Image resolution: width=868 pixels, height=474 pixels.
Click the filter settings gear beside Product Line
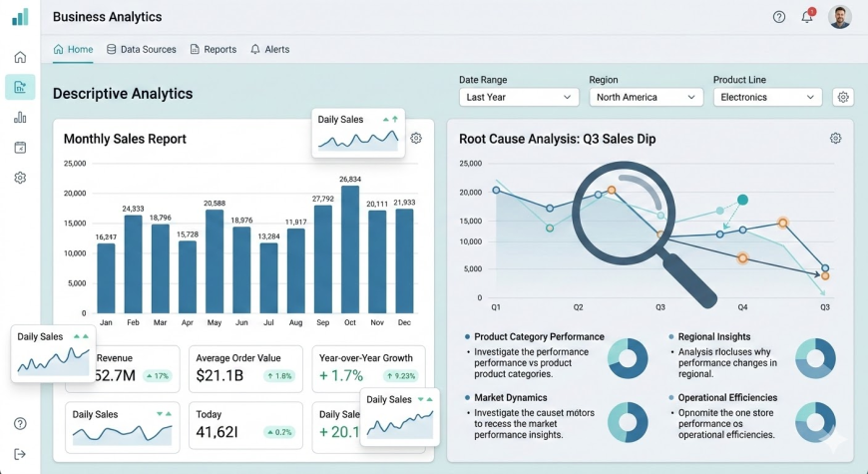843,97
